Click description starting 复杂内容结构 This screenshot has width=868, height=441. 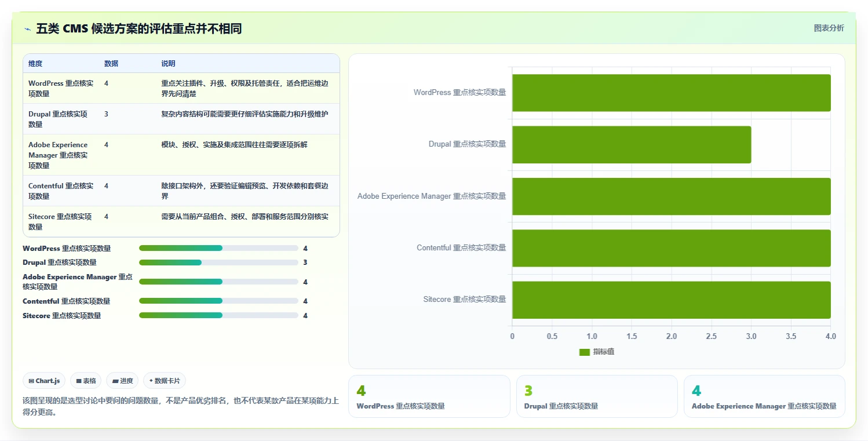point(245,114)
